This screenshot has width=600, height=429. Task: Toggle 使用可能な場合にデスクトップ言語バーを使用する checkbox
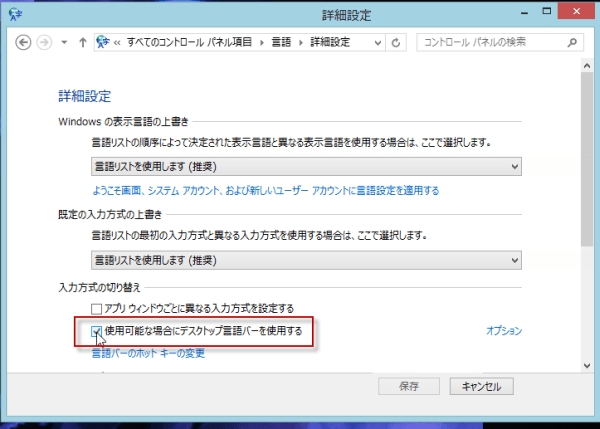[x=96, y=331]
